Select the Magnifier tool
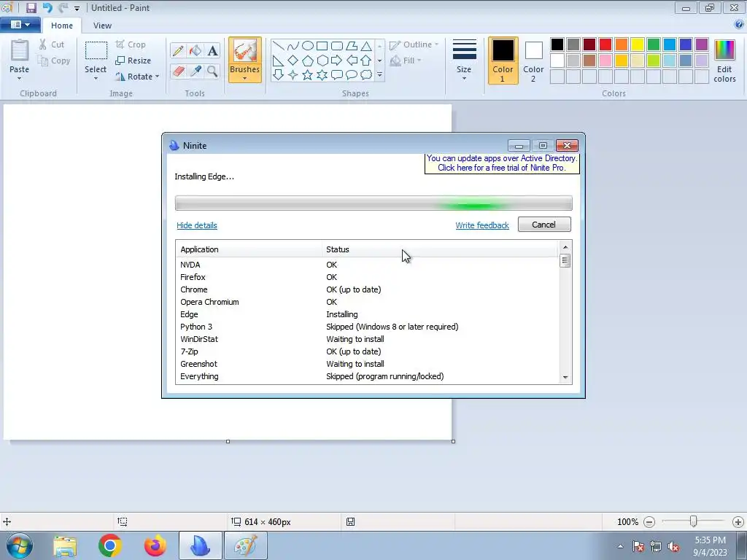Screen dimensions: 747x560 pos(212,71)
